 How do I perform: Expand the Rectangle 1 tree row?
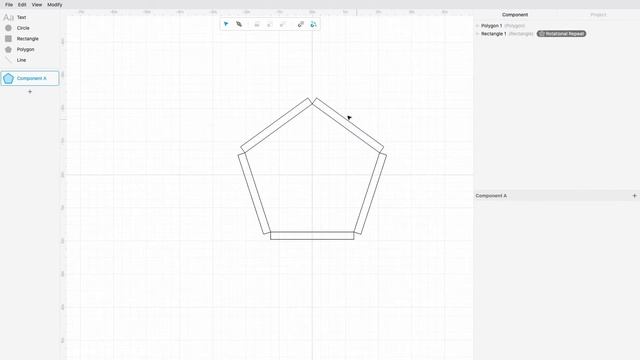pos(477,33)
